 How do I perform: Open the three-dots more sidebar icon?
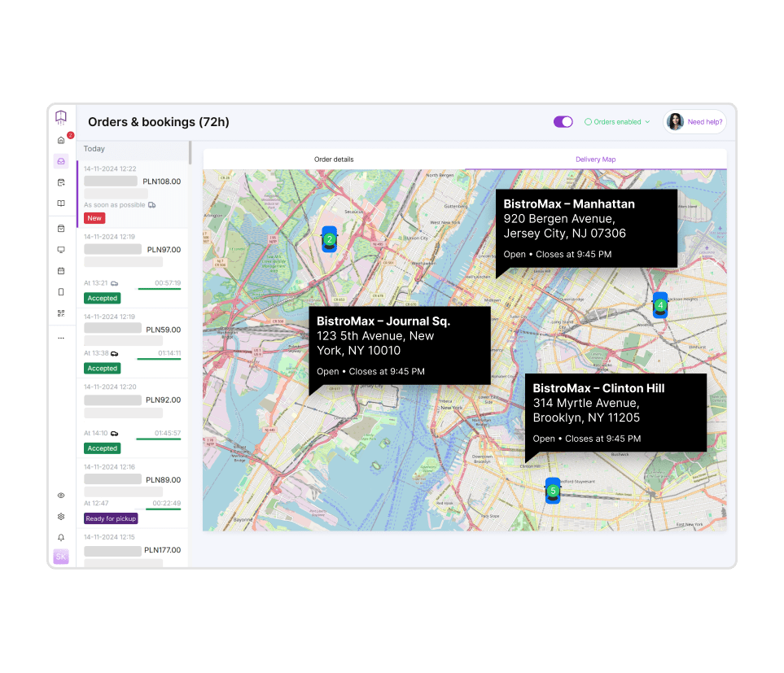tap(61, 339)
